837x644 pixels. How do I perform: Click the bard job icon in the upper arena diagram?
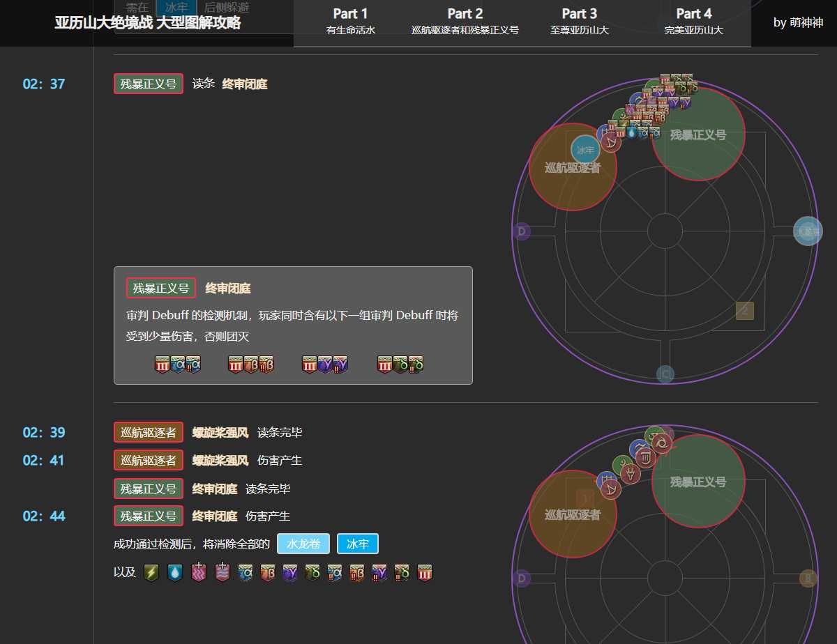pyautogui.click(x=610, y=142)
